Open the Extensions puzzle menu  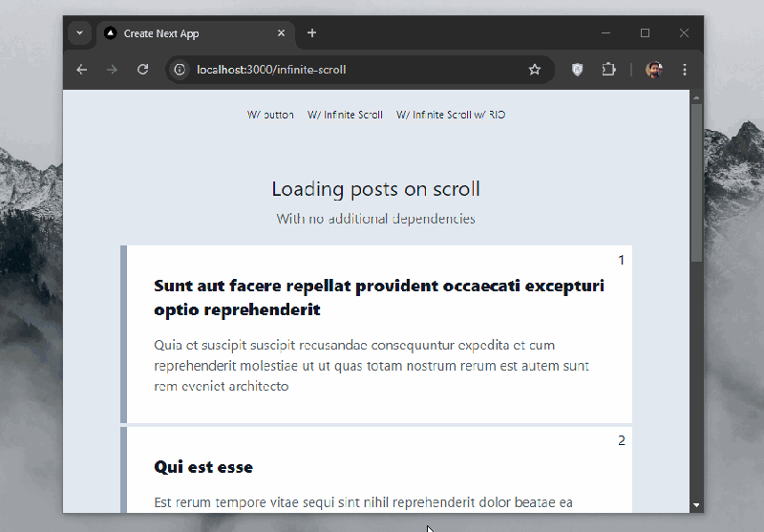point(608,70)
